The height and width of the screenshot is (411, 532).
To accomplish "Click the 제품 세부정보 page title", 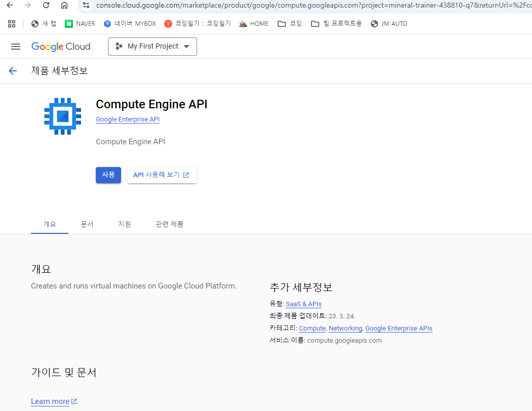I will pyautogui.click(x=59, y=70).
